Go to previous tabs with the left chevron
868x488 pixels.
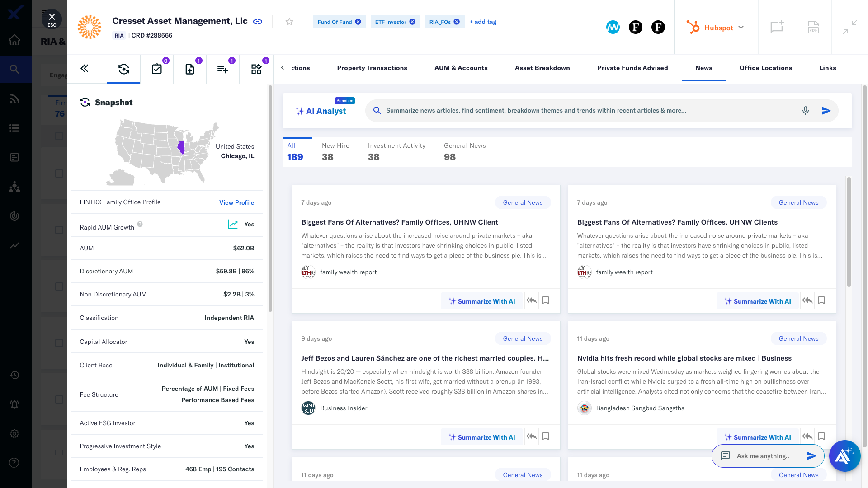click(x=283, y=68)
